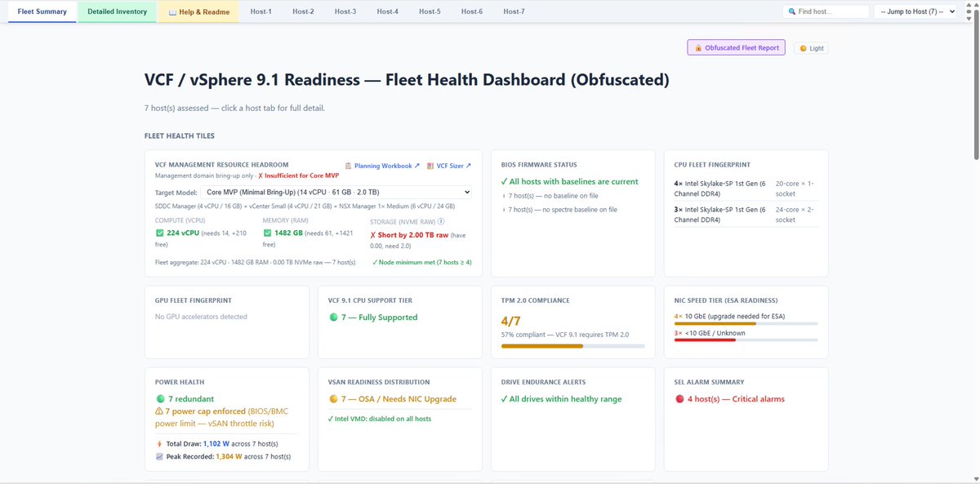The height and width of the screenshot is (484, 980).
Task: Click the green check icon beside 224 vCPU
Action: (x=160, y=233)
